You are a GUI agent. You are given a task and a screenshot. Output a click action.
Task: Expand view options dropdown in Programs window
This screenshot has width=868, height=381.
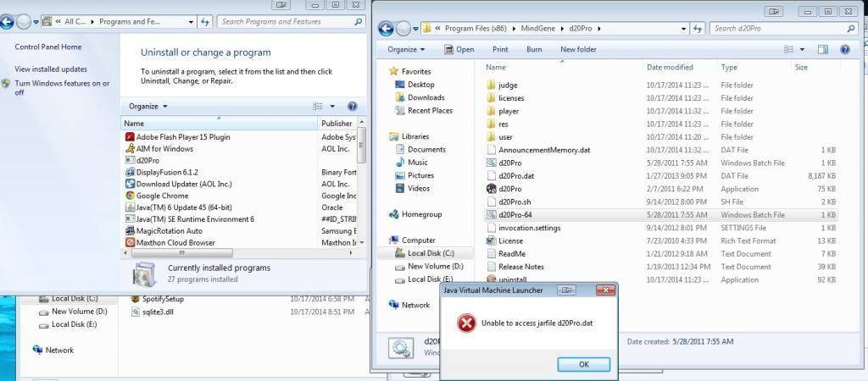pyautogui.click(x=332, y=106)
